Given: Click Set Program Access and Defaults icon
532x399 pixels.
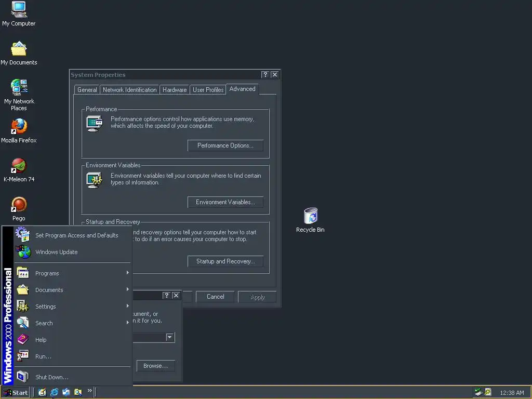Looking at the screenshot, I should tap(23, 235).
